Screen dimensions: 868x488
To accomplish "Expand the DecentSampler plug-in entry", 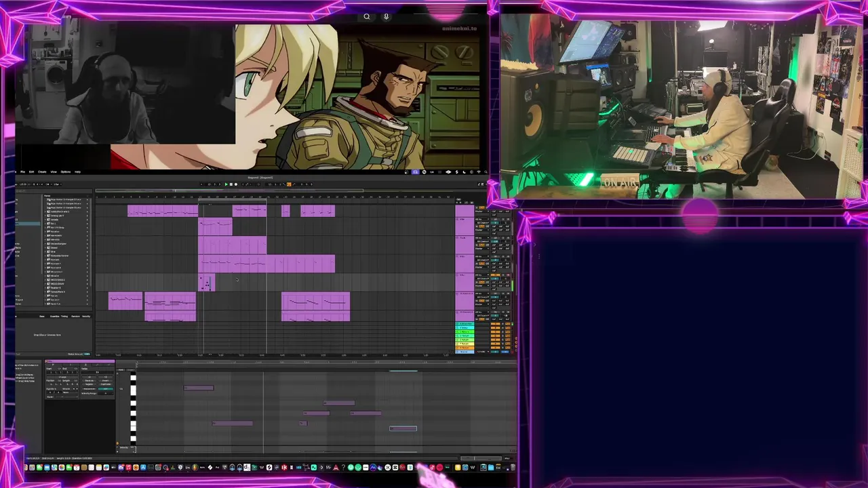I will (x=45, y=243).
